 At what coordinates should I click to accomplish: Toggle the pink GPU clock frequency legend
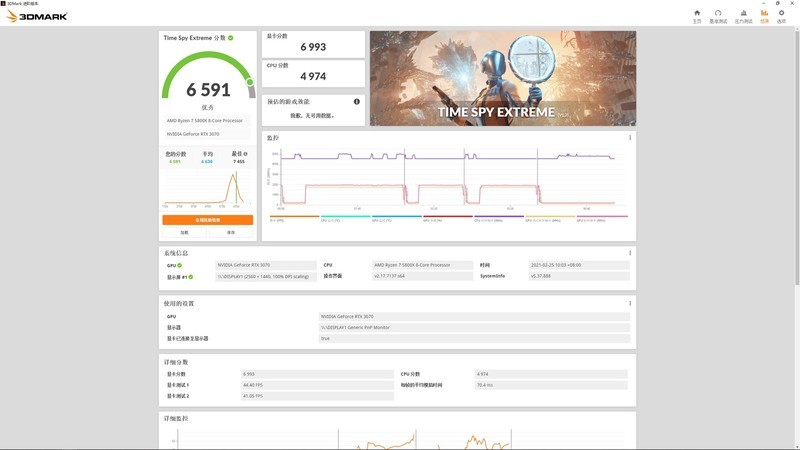pos(602,218)
